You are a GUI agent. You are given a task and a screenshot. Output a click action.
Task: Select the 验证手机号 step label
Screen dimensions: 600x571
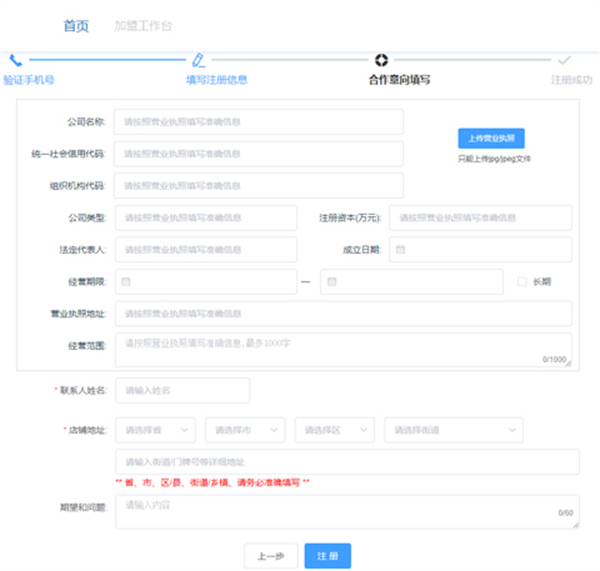29,80
